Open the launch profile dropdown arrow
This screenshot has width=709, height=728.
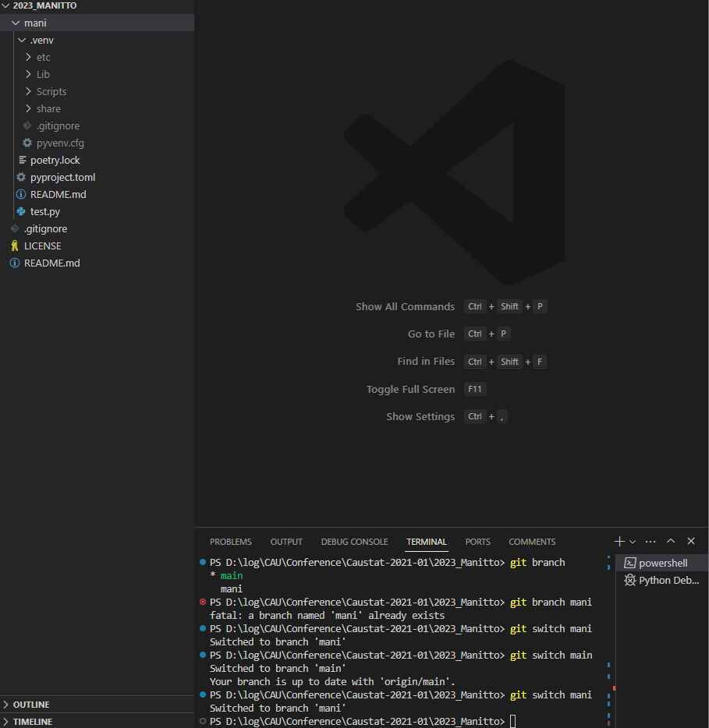pyautogui.click(x=633, y=542)
